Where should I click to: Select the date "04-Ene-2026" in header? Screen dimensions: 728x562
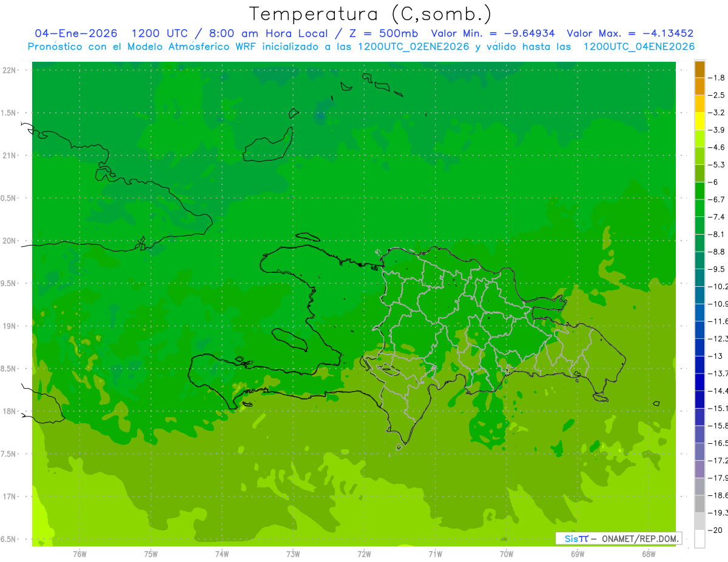(x=76, y=33)
